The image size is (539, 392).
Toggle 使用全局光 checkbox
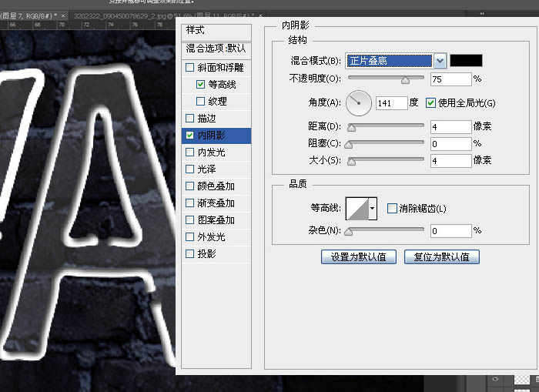[x=431, y=103]
